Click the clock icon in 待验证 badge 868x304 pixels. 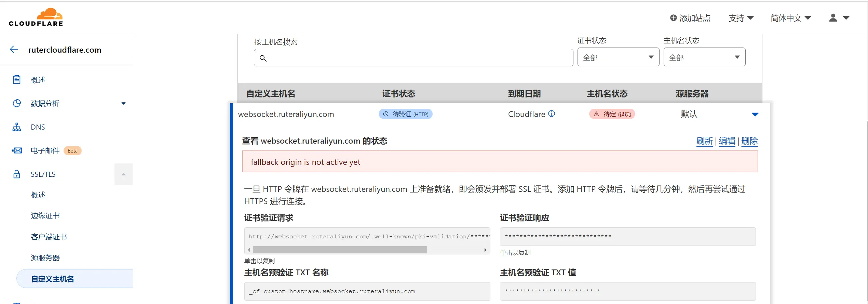pos(386,114)
